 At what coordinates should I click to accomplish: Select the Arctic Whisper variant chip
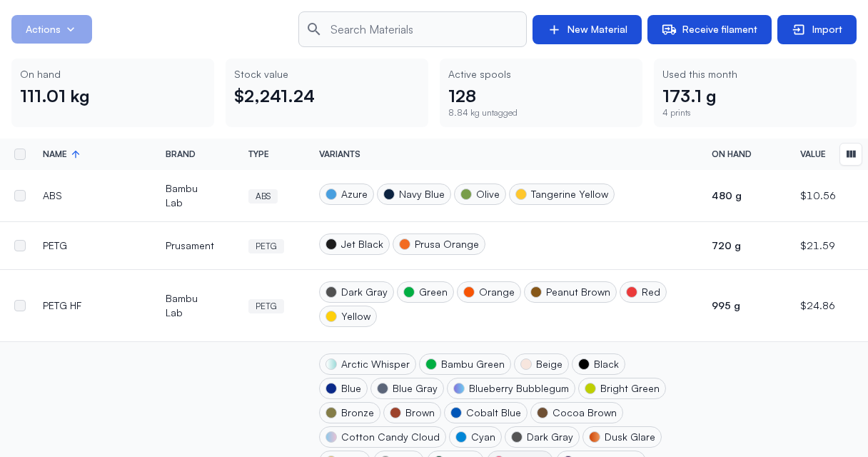368,364
